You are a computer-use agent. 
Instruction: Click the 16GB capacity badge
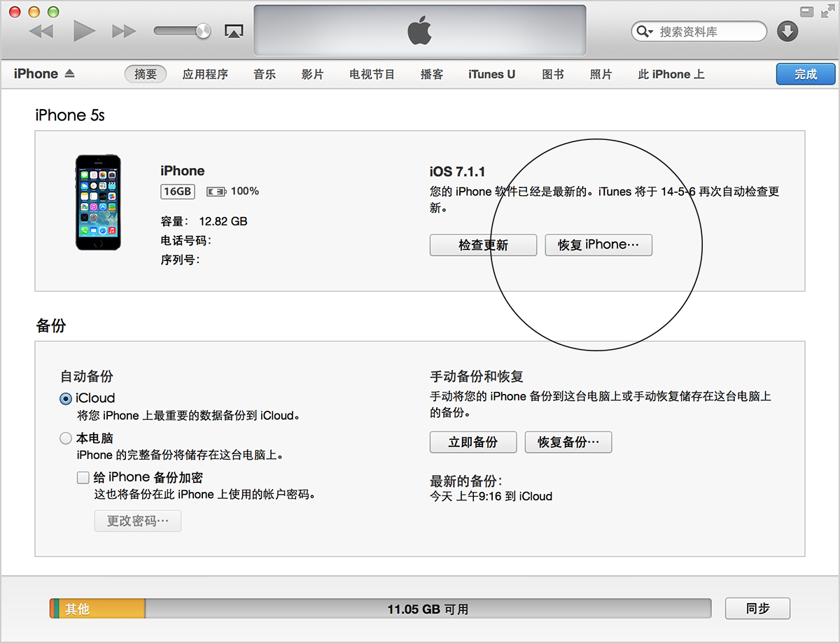[177, 191]
